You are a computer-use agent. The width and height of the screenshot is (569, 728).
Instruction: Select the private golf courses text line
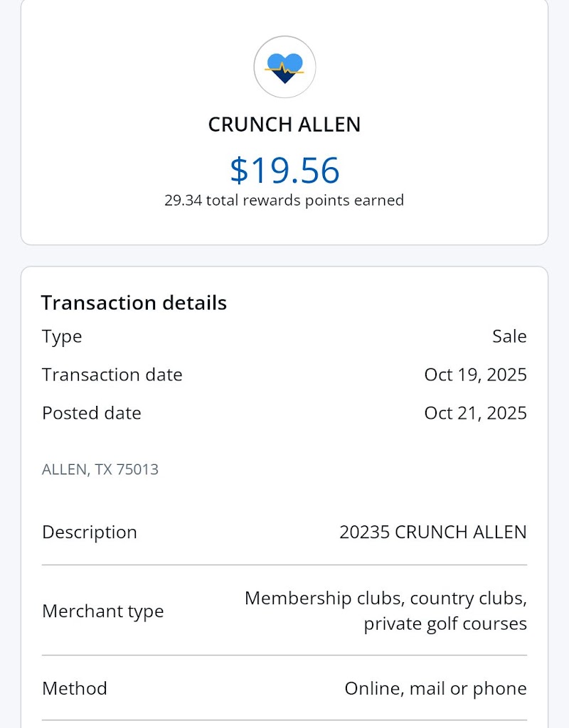[x=445, y=623]
